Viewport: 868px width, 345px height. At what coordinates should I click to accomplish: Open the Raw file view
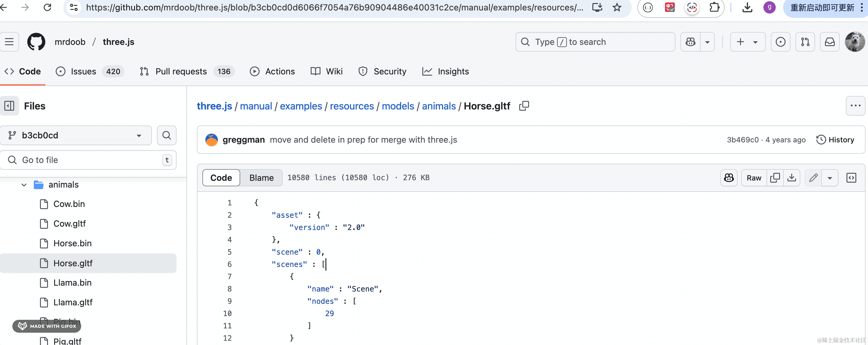(x=754, y=177)
